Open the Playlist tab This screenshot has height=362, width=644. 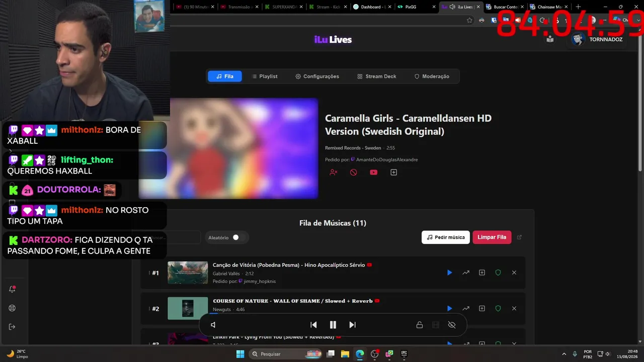(x=265, y=76)
